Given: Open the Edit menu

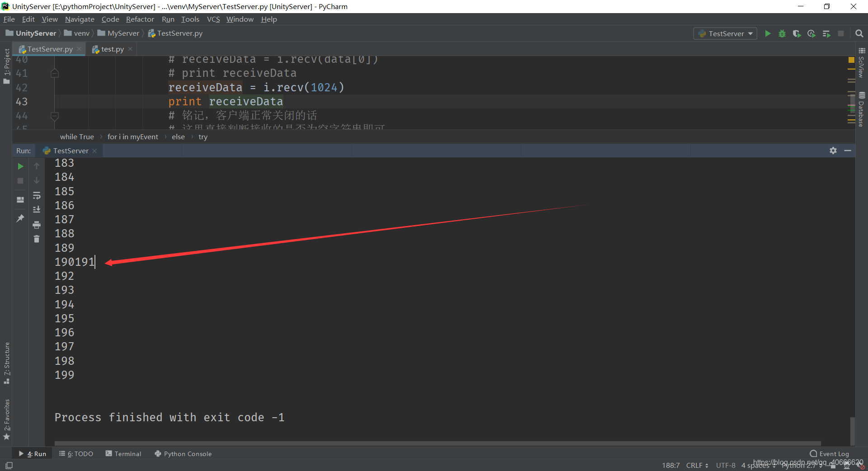Looking at the screenshot, I should (x=28, y=19).
